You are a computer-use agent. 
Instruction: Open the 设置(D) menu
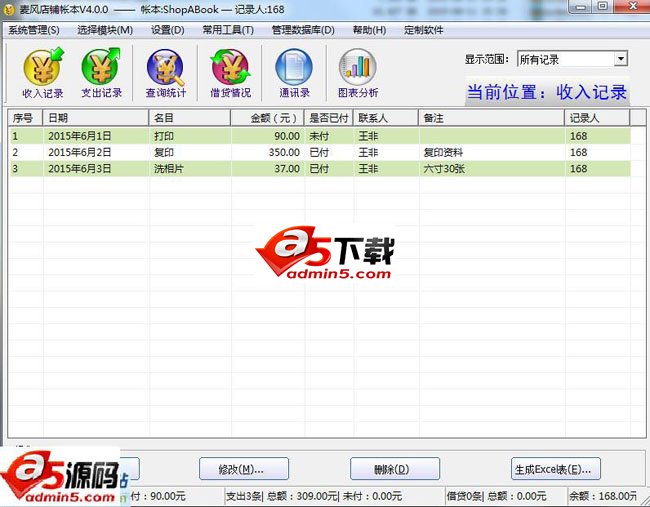pyautogui.click(x=167, y=30)
